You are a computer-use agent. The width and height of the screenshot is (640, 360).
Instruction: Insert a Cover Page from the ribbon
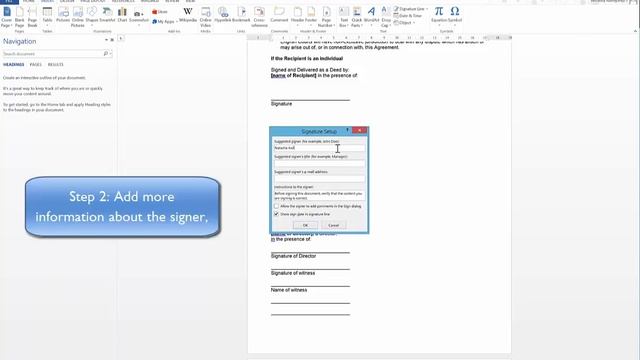[7, 17]
